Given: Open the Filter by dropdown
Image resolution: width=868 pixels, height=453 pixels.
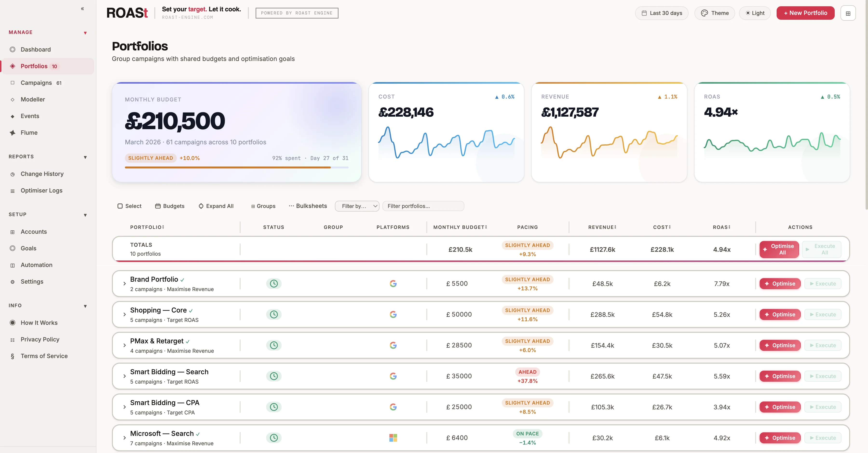Looking at the screenshot, I should coord(357,206).
